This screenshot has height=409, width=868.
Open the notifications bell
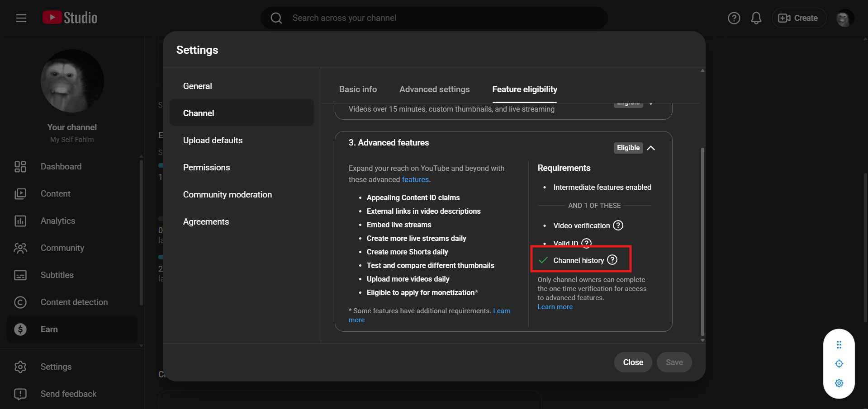point(756,18)
